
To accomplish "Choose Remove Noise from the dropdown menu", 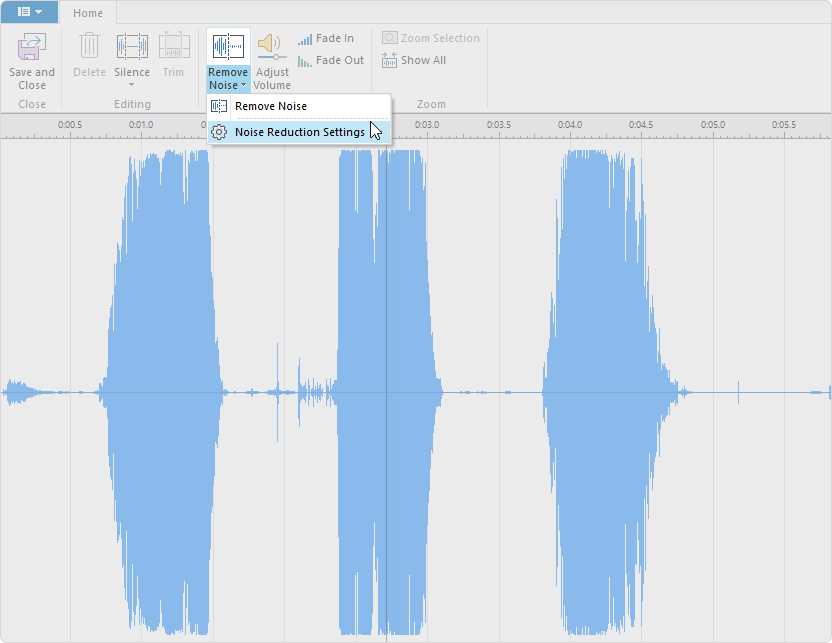I will point(270,106).
